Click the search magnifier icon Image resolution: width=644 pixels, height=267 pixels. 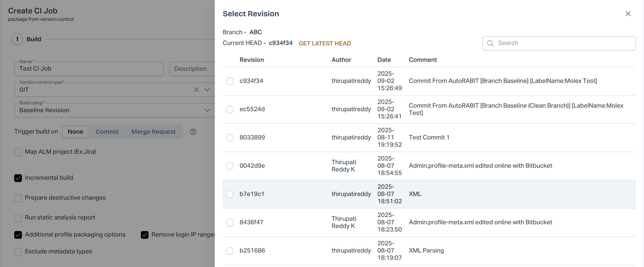coord(490,43)
